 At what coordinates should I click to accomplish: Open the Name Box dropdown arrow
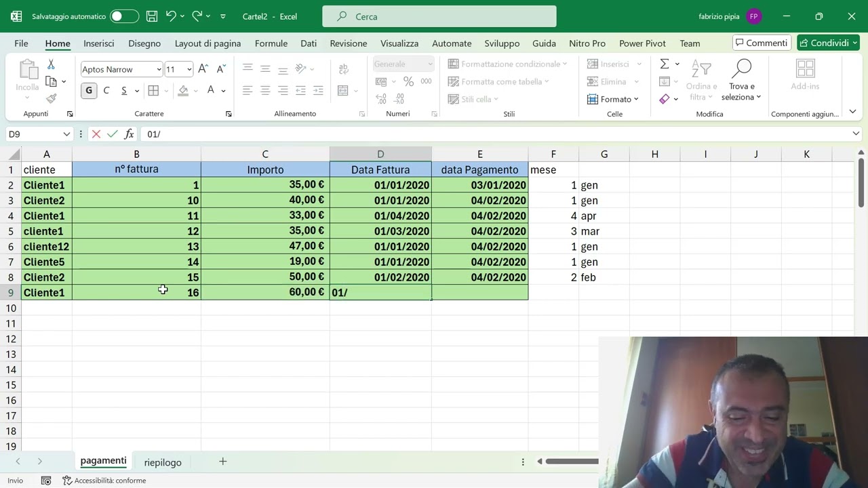(x=66, y=134)
